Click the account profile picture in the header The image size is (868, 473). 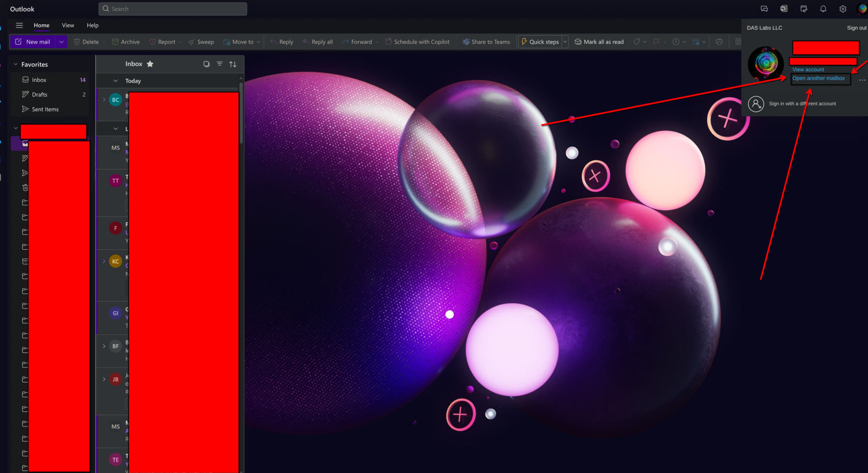862,9
